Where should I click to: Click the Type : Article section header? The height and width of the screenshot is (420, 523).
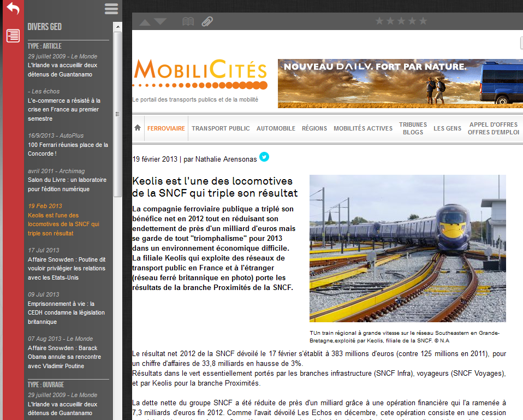[45, 46]
